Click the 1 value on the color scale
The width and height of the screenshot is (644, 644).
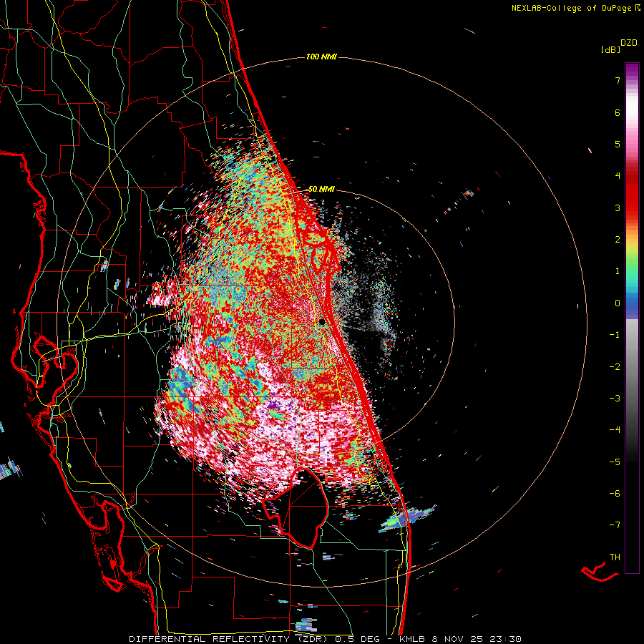tap(618, 270)
